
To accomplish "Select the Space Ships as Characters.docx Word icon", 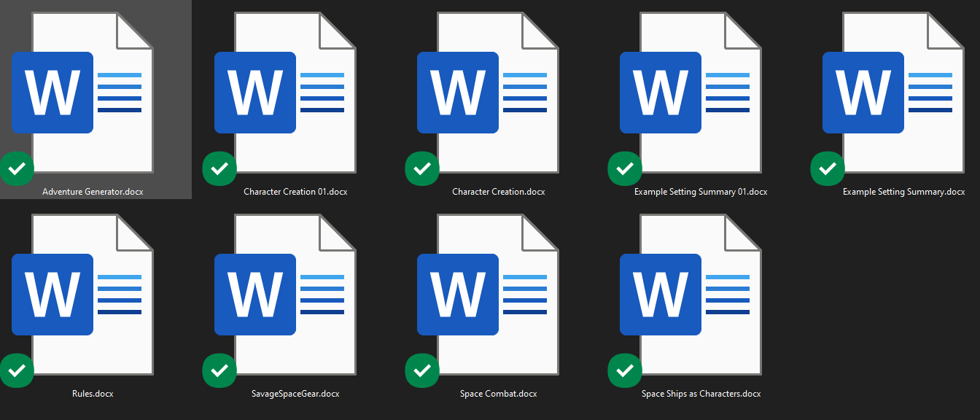I will click(691, 295).
